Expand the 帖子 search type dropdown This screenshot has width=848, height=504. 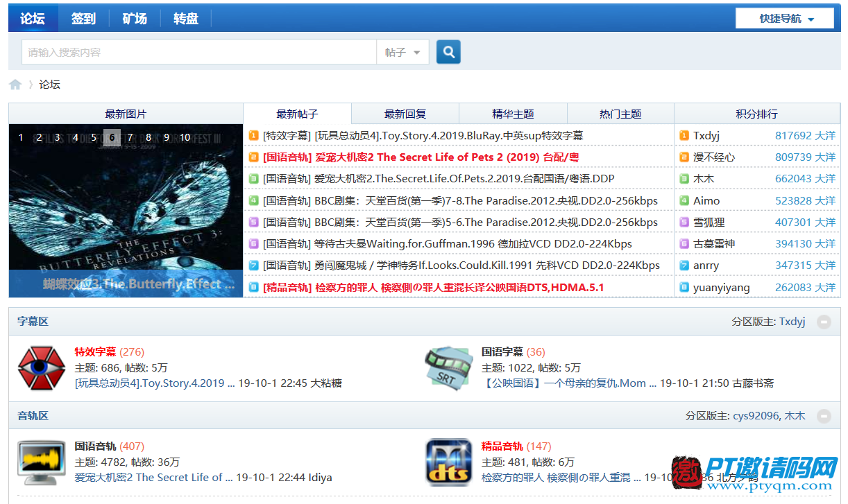403,52
